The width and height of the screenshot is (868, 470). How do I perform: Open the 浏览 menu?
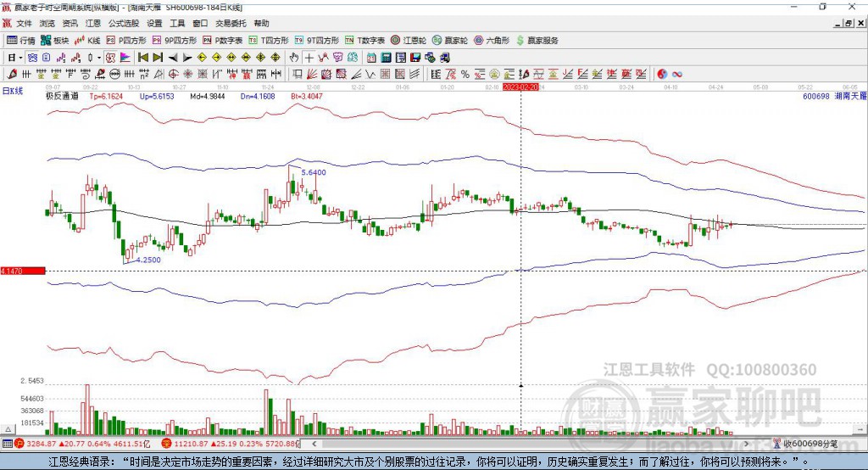(x=47, y=23)
